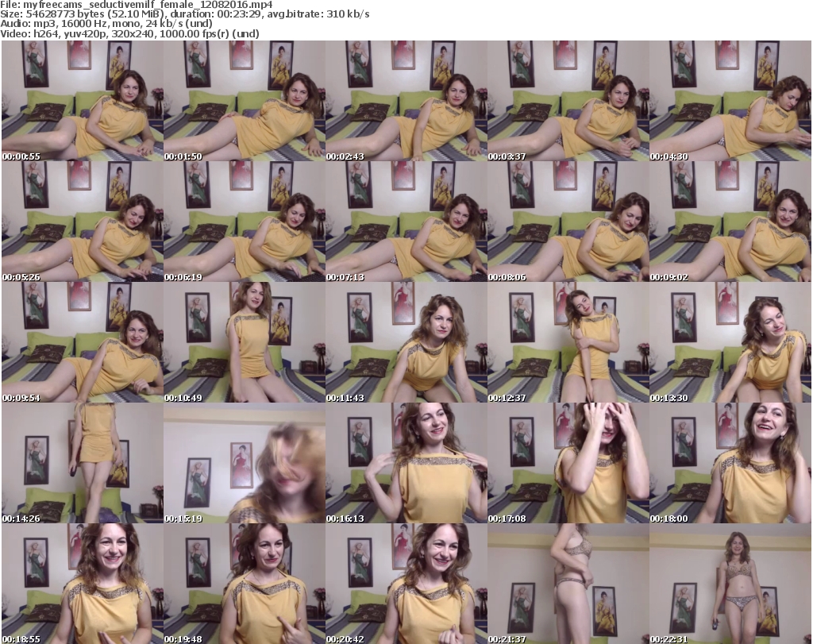Open the thumbnail at 00:11:43
813x644 pixels.
pyautogui.click(x=406, y=343)
